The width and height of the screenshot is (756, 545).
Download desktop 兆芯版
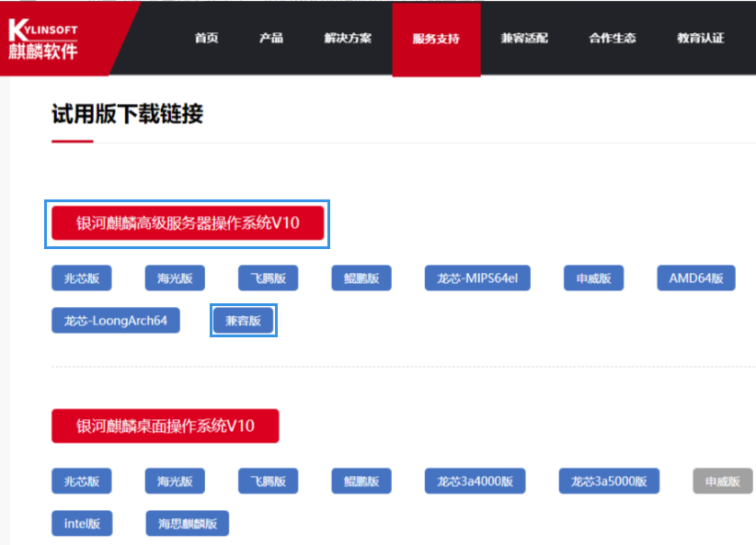pos(82,481)
